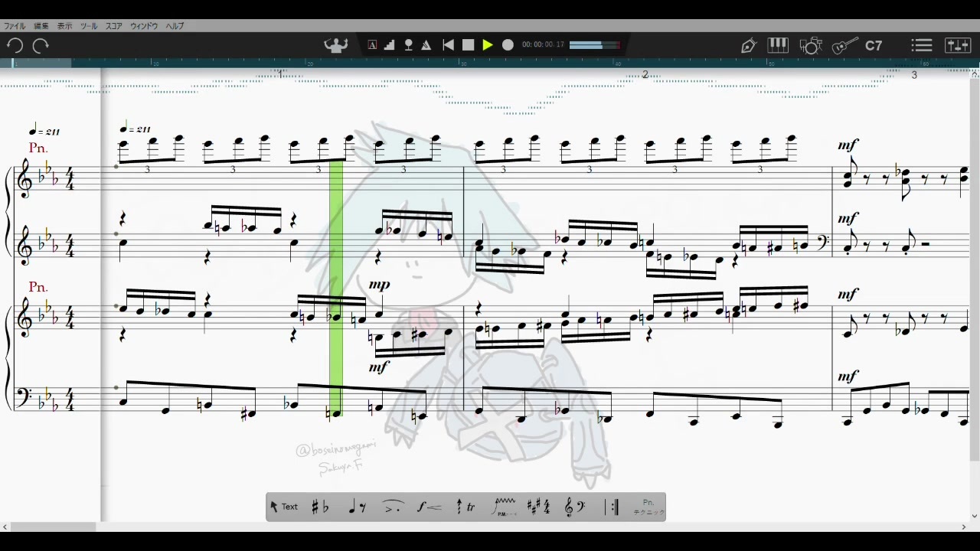The width and height of the screenshot is (980, 551).
Task: Open the conductor icon in the toolbar
Action: [x=336, y=45]
